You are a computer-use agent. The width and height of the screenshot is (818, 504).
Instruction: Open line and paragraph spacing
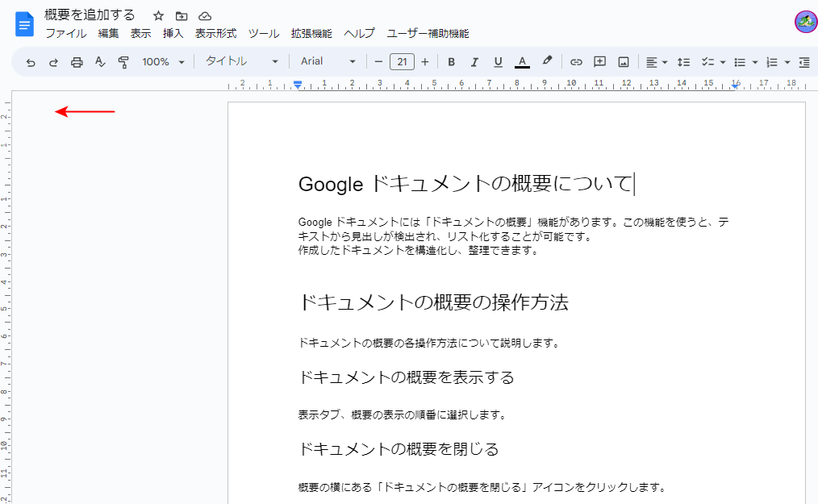(x=683, y=62)
